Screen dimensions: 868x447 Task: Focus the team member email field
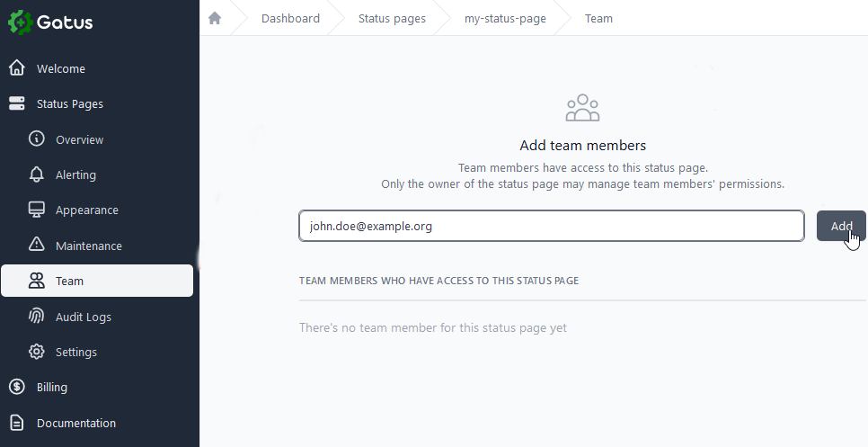[x=551, y=227]
